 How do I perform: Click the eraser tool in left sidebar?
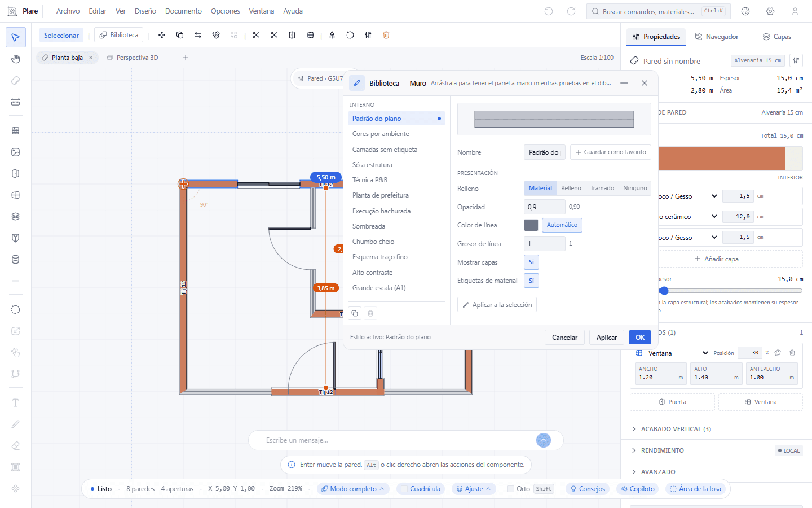16,445
